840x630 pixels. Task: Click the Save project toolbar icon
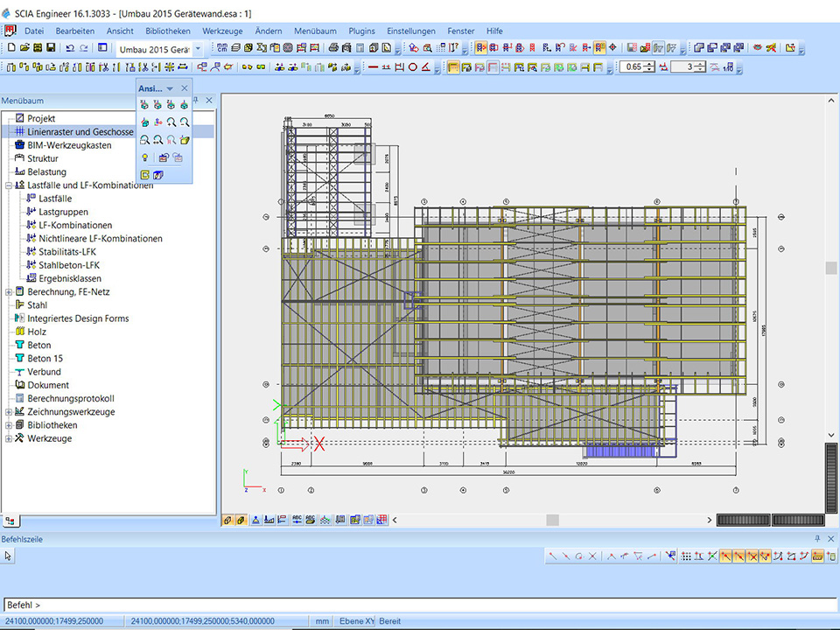[x=51, y=48]
